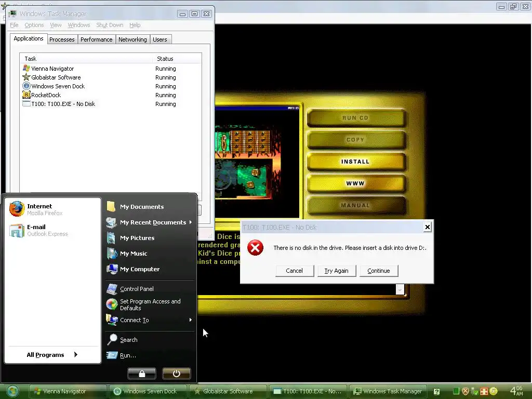Image resolution: width=532 pixels, height=399 pixels.
Task: Click Continue in the No Disk dialog
Action: click(x=379, y=271)
